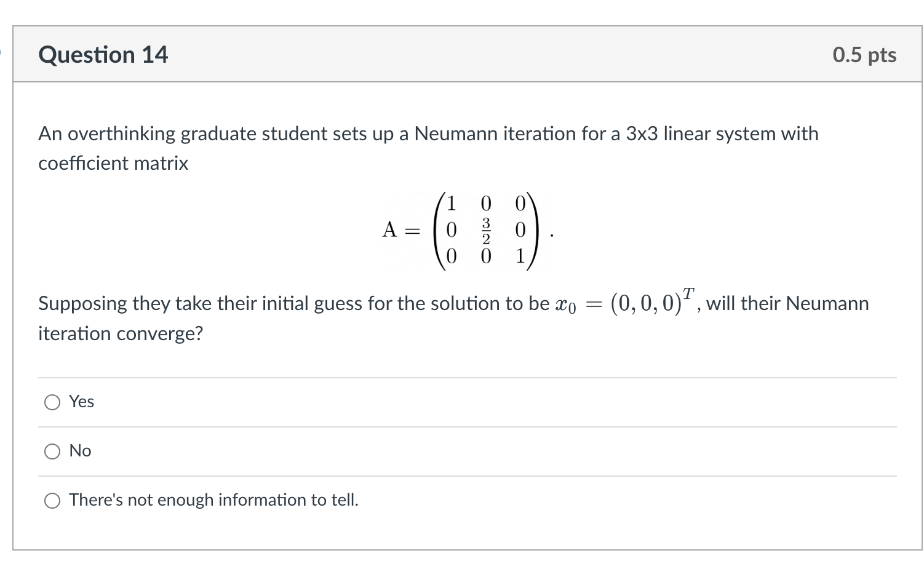924x577 pixels.
Task: Click the phrase "iteration converge?" text
Action: (x=121, y=333)
